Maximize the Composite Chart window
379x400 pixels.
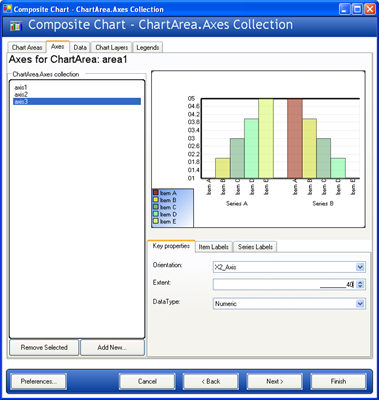[357, 9]
